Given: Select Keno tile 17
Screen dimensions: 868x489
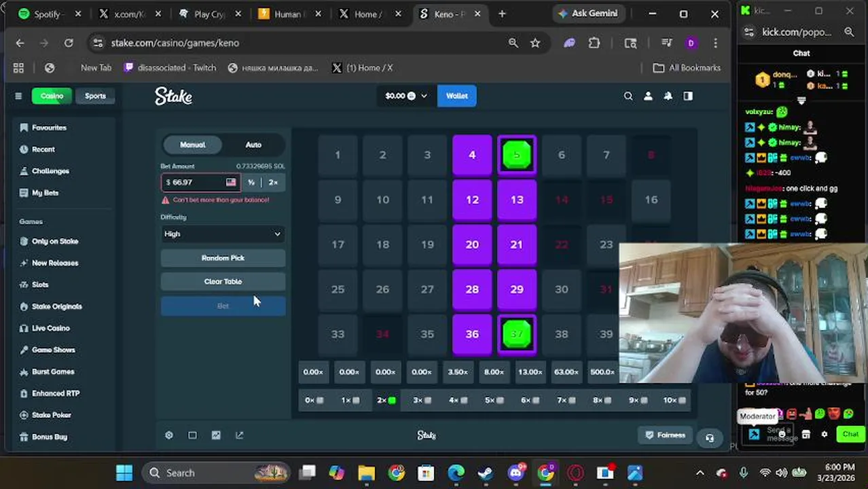Looking at the screenshot, I should click(338, 244).
